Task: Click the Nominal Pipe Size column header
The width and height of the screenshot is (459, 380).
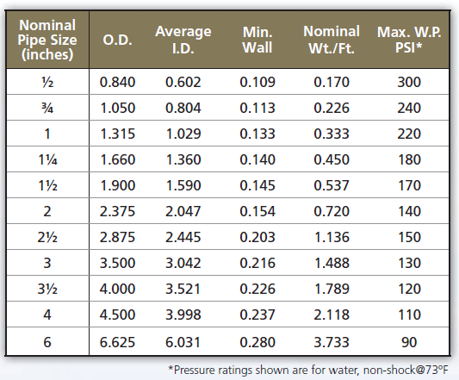Action: coord(47,40)
